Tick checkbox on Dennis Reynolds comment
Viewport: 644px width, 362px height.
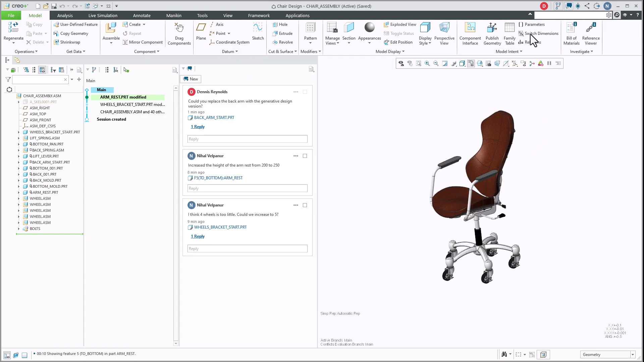pos(305,92)
